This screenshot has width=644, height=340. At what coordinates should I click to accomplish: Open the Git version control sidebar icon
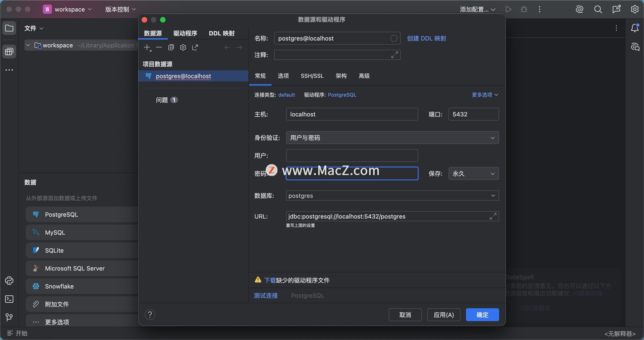tap(9, 318)
